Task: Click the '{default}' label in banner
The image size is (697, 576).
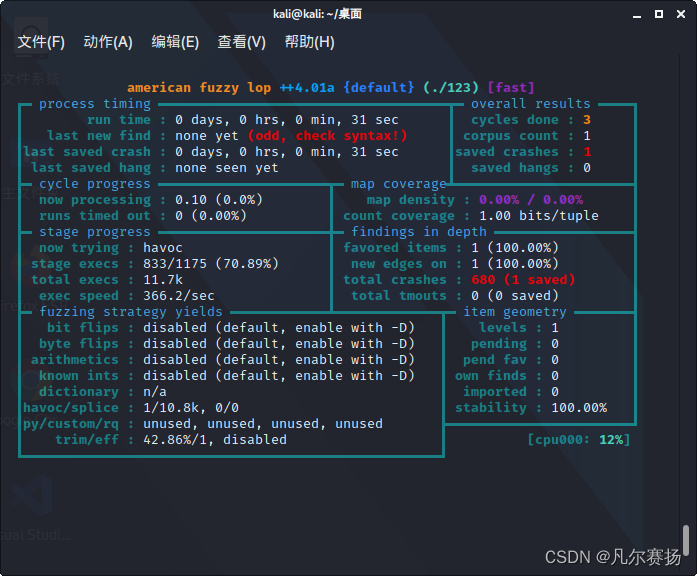Action: [x=379, y=88]
